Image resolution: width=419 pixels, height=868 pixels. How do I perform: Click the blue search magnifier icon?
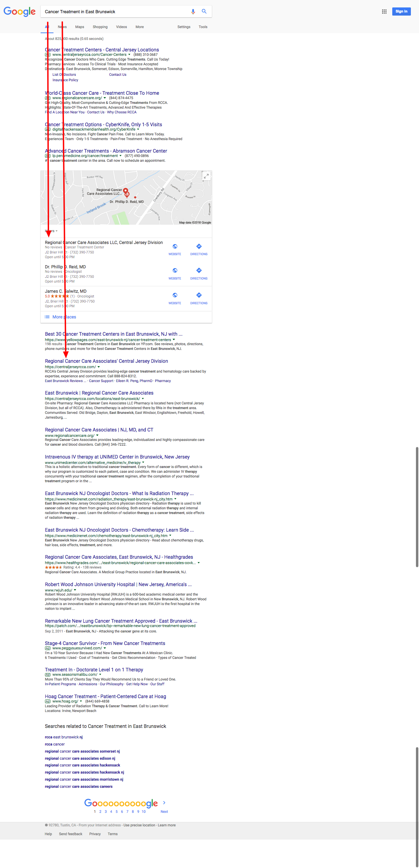204,11
